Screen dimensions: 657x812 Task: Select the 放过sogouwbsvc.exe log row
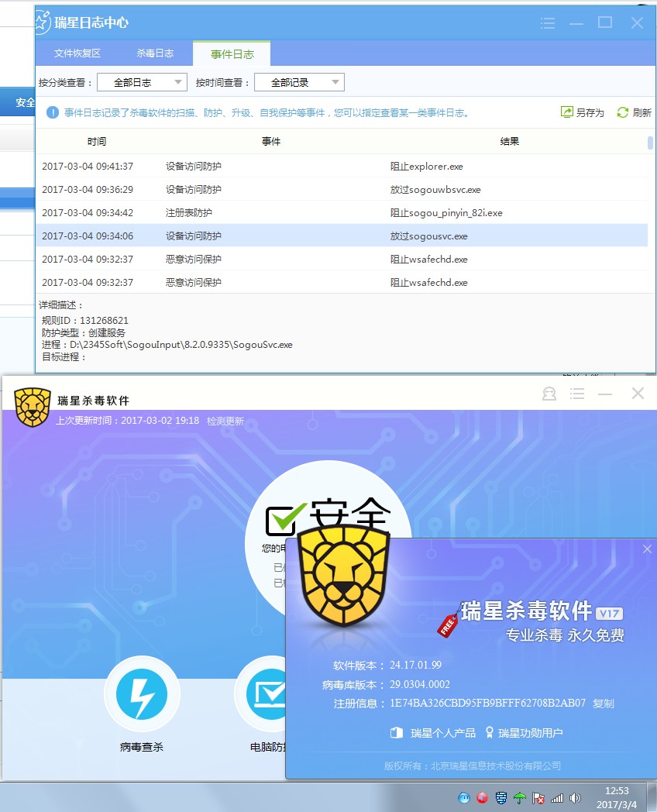(x=342, y=190)
